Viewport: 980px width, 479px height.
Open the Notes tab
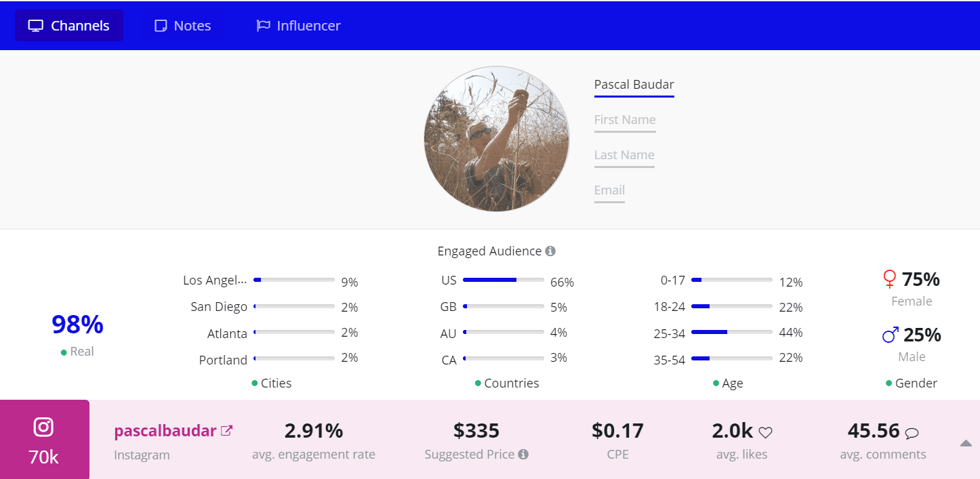(183, 26)
